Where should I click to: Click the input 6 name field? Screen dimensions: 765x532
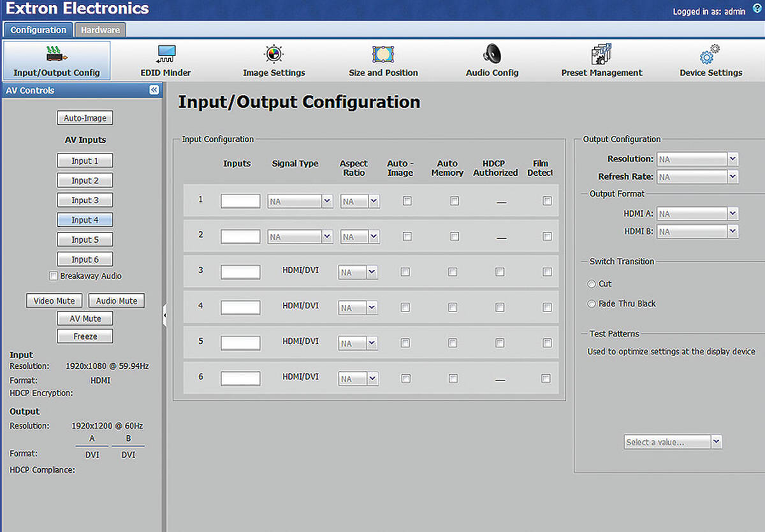[x=240, y=378]
